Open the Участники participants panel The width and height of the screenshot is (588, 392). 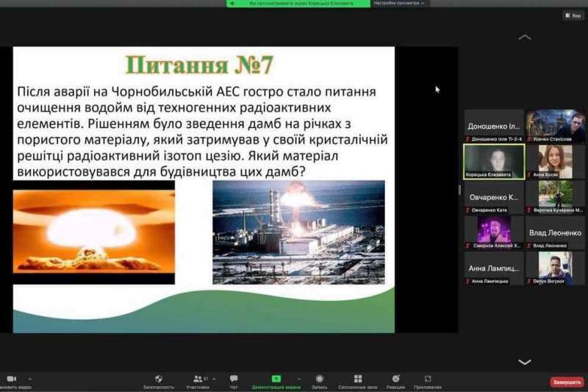point(198,380)
